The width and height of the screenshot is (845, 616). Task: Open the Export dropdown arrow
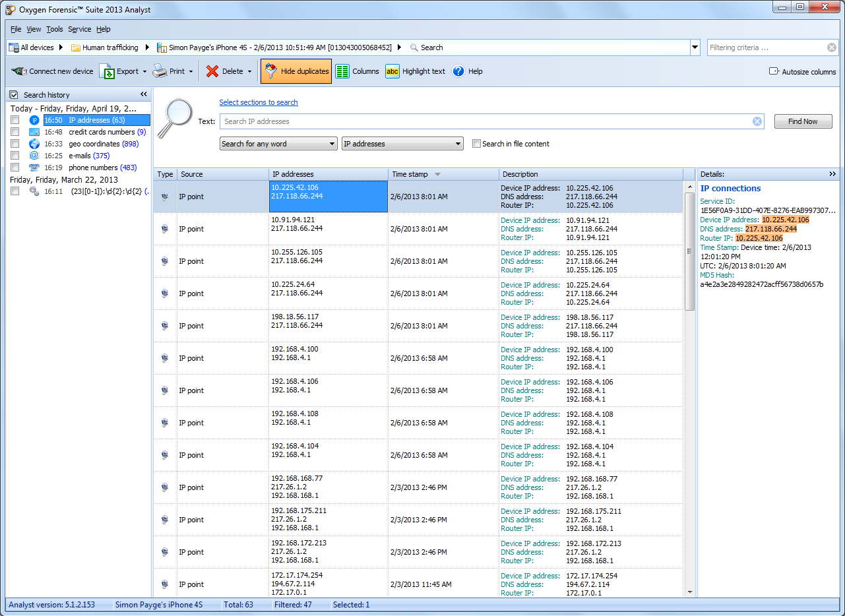pyautogui.click(x=145, y=71)
